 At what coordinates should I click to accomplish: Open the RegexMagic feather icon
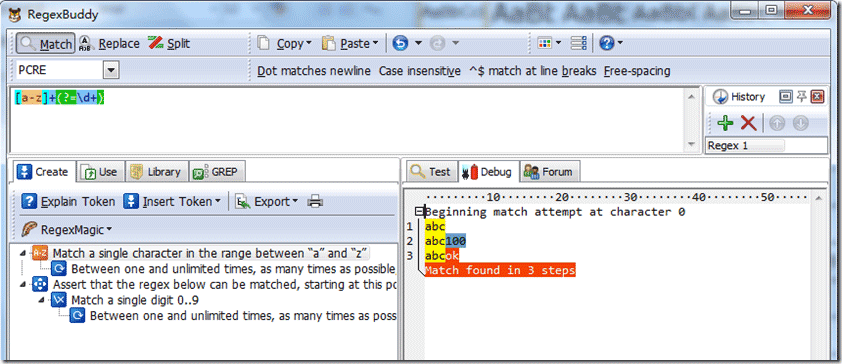click(x=28, y=230)
